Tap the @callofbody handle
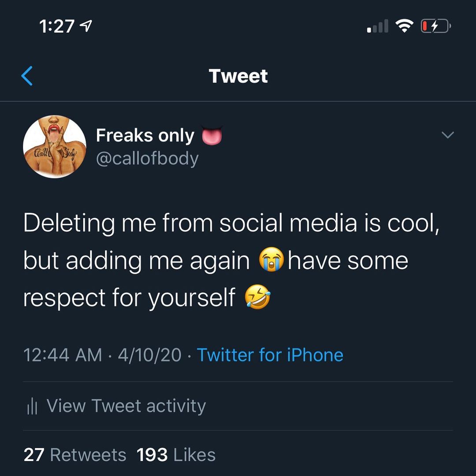 147,159
